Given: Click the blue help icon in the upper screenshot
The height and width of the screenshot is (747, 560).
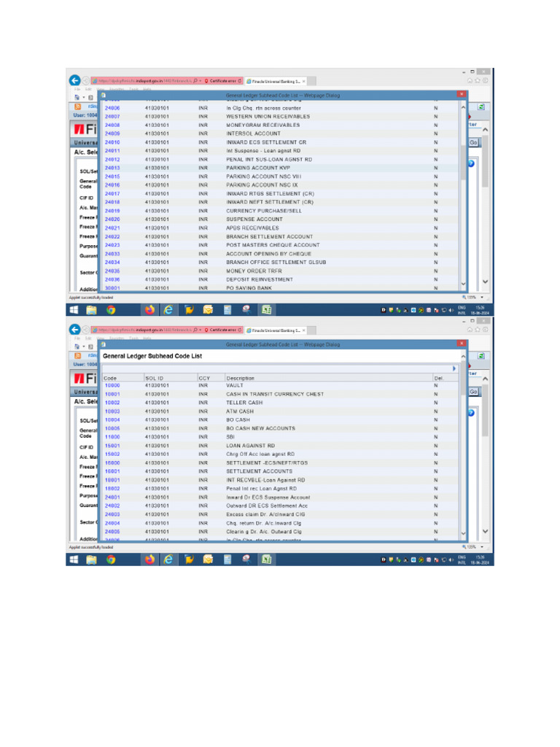Looking at the screenshot, I should [471, 163].
